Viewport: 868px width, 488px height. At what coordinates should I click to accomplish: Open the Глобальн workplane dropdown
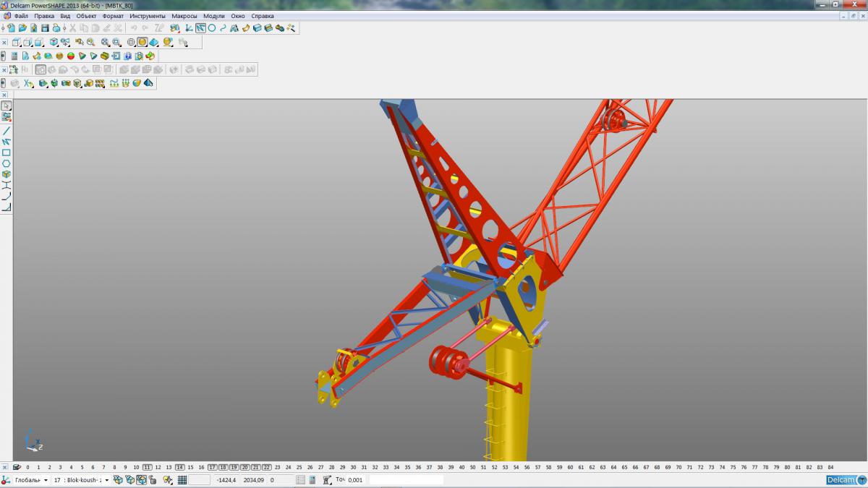[x=31, y=479]
